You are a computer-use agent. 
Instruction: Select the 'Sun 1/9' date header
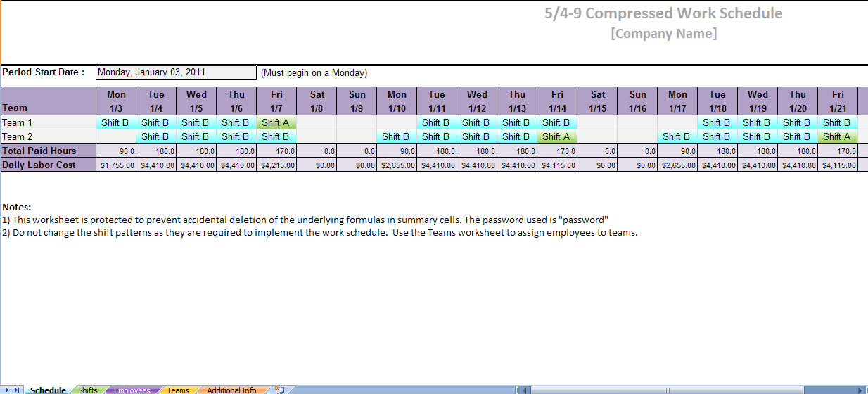(x=357, y=101)
